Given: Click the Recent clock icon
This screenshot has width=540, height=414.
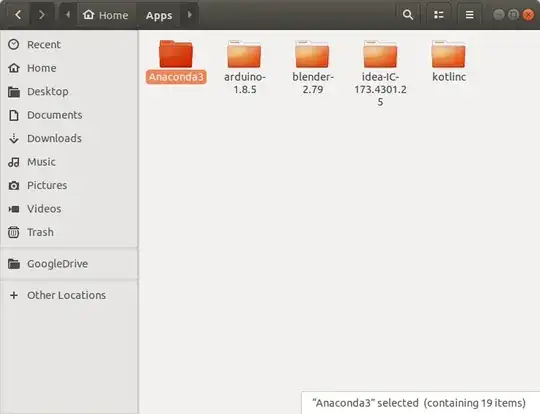Looking at the screenshot, I should 14,44.
